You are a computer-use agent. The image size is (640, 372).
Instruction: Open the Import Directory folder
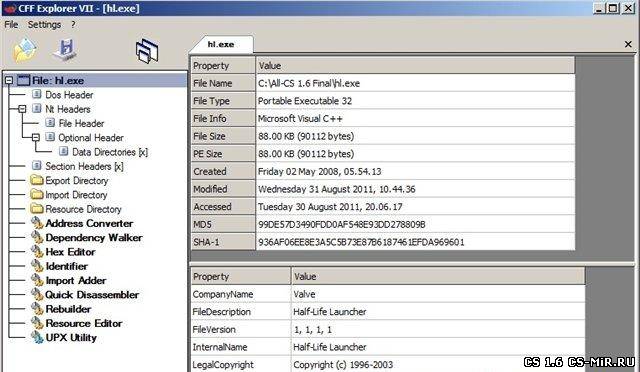tap(76, 195)
